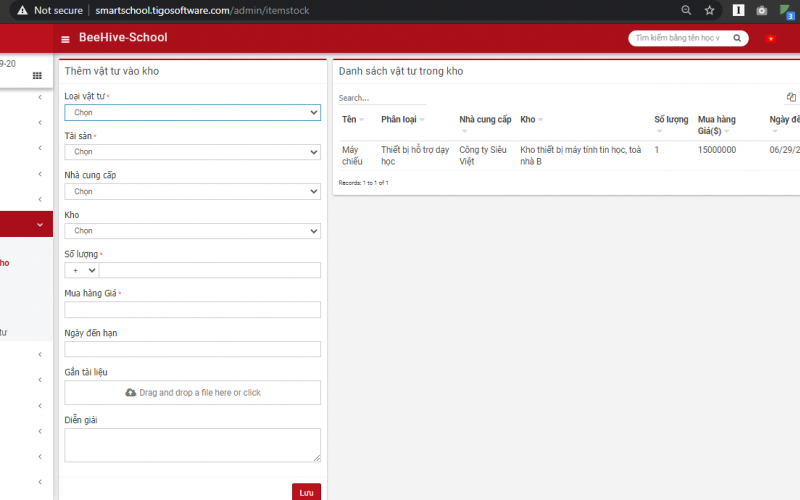The width and height of the screenshot is (800, 500).
Task: Click the Not secure warning icon
Action: pos(22,10)
